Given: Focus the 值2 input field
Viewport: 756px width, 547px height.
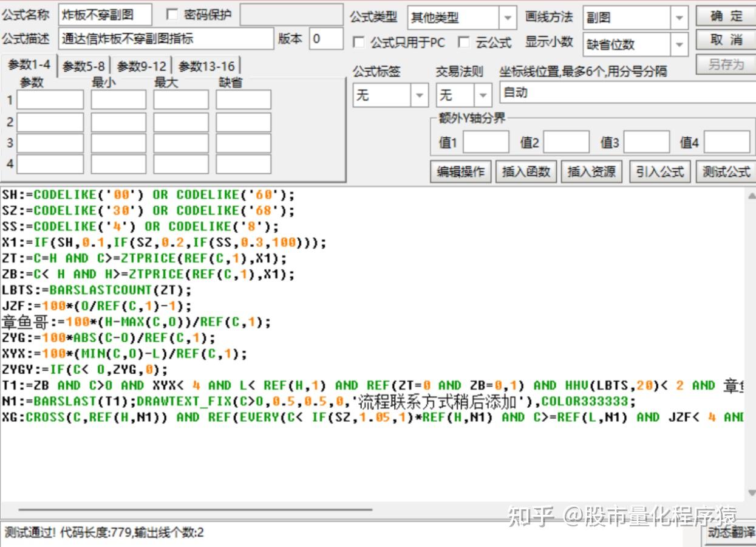Looking at the screenshot, I should (x=566, y=142).
